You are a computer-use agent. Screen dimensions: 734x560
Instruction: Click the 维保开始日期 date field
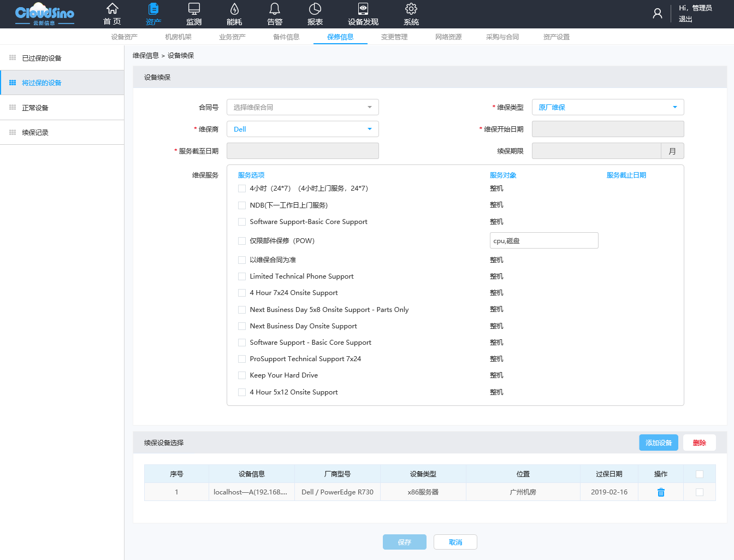[607, 129]
